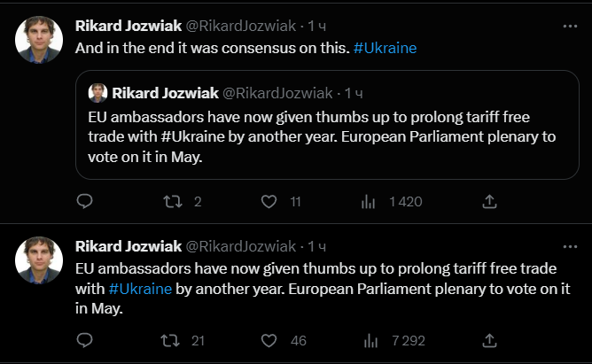Share the second tariff tweet
This screenshot has width=592, height=364.
coord(488,339)
